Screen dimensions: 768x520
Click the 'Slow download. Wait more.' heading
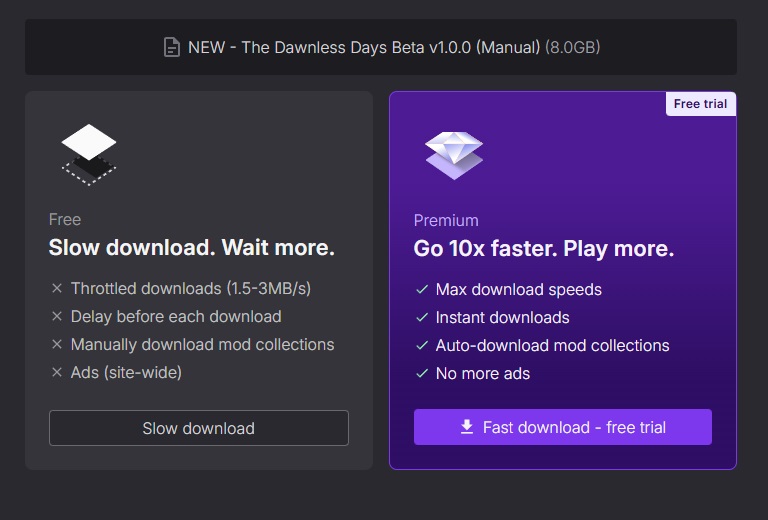click(x=191, y=248)
